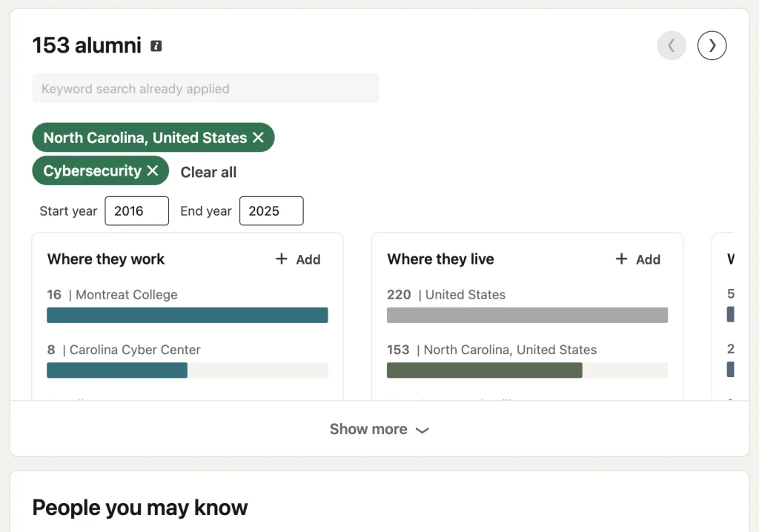This screenshot has width=759, height=532.
Task: Click the 153 alumni heading link
Action: pyautogui.click(x=87, y=45)
